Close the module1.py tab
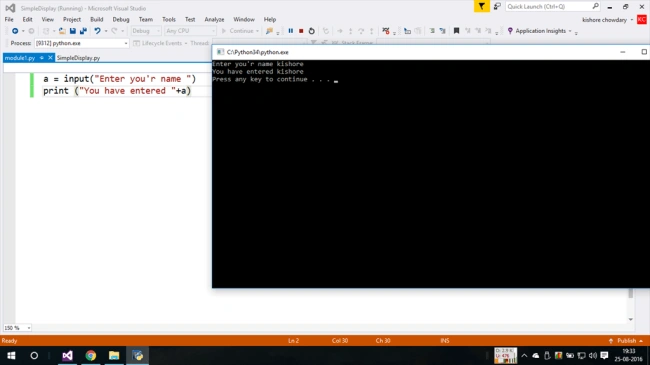 [x=50, y=58]
